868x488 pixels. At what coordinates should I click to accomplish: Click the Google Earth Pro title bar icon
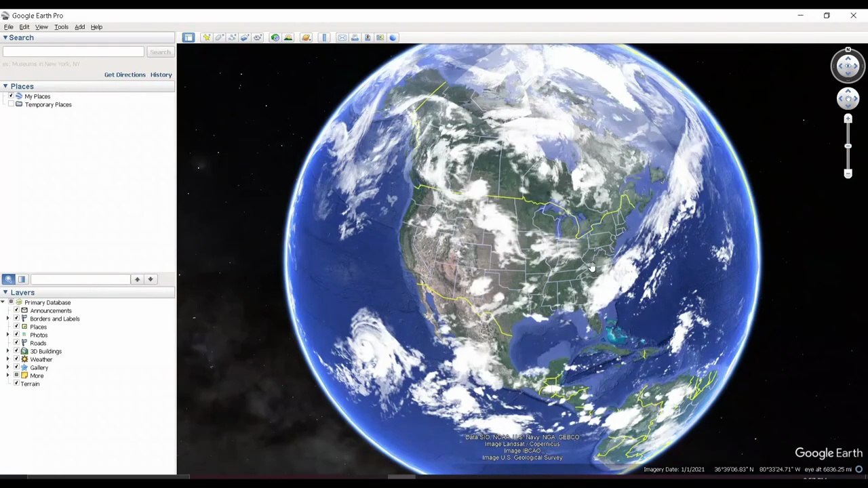[x=5, y=16]
